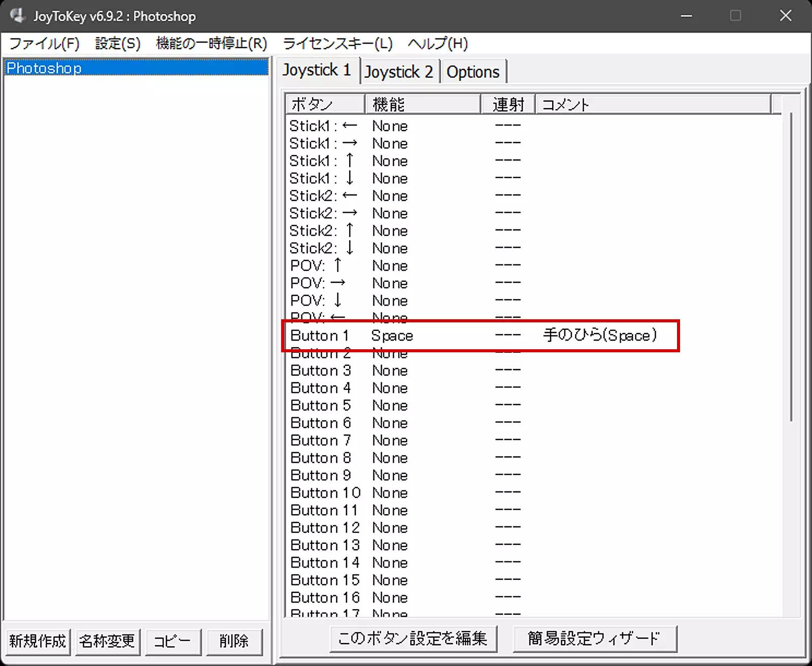Select the Button 1 row
The height and width of the screenshot is (666, 812).
click(x=533, y=336)
